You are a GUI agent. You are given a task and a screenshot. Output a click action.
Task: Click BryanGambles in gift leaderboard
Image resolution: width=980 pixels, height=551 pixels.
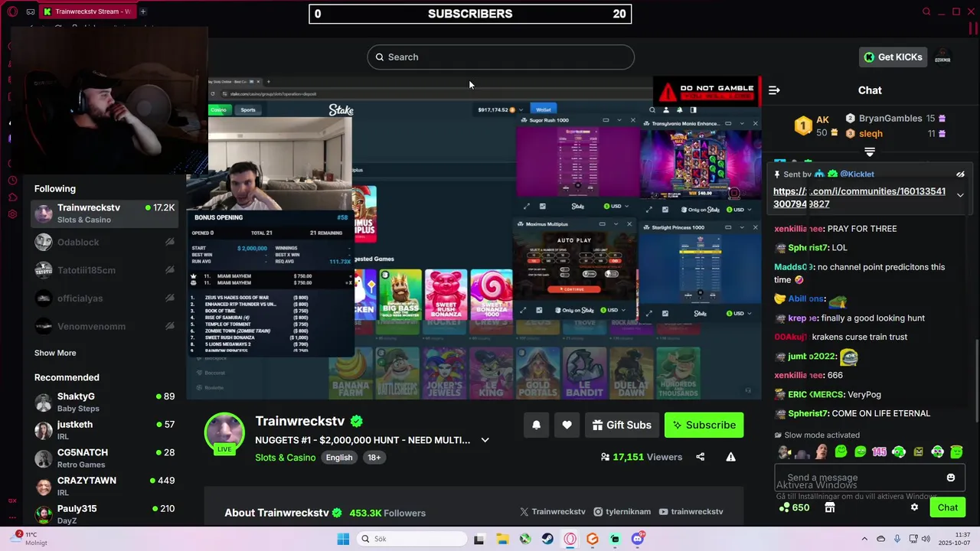[x=890, y=119]
